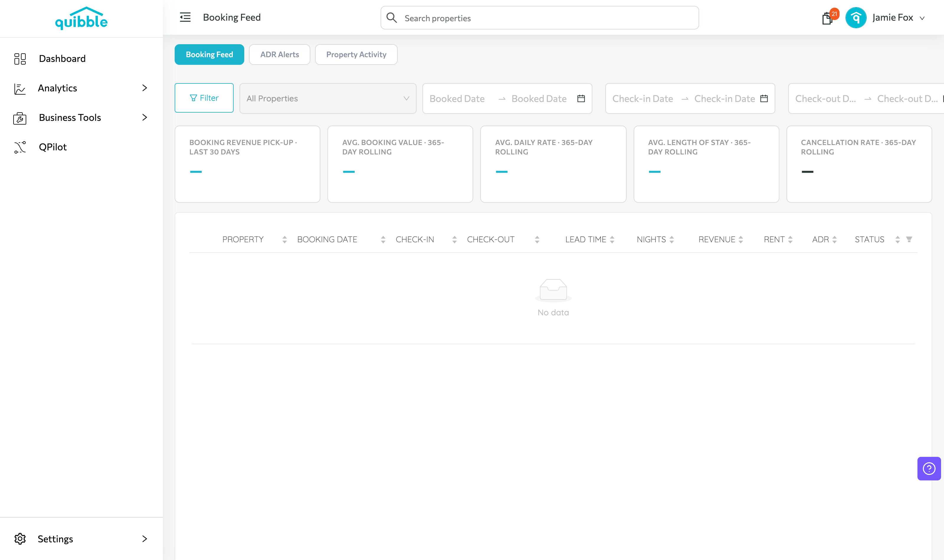Sort by RENT column arrows
The width and height of the screenshot is (944, 560).
(x=790, y=239)
